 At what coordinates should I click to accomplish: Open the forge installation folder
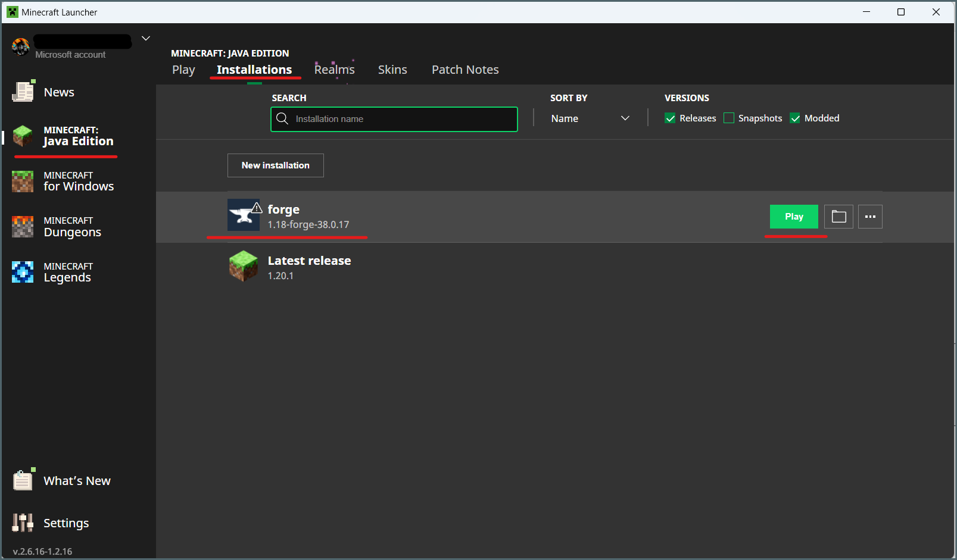(838, 217)
